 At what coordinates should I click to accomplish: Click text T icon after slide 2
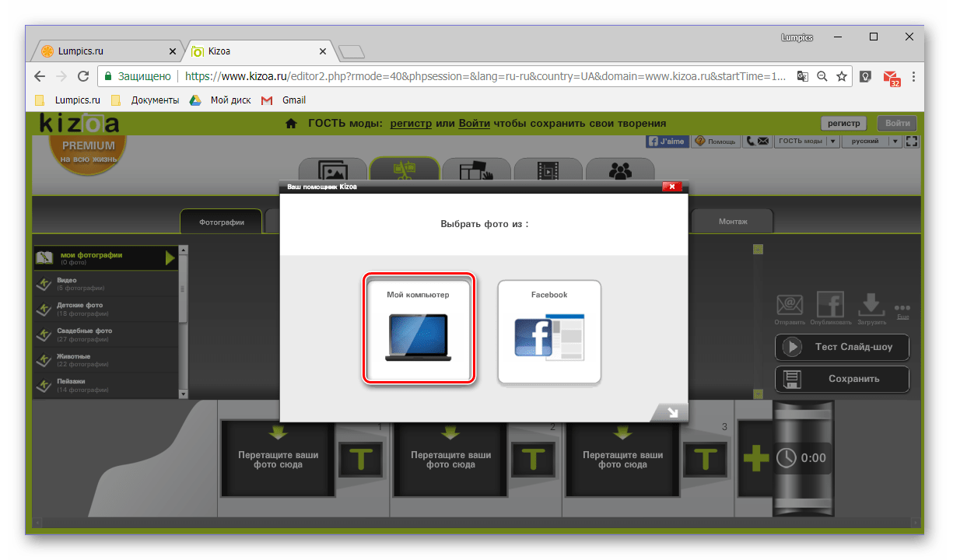(x=533, y=459)
